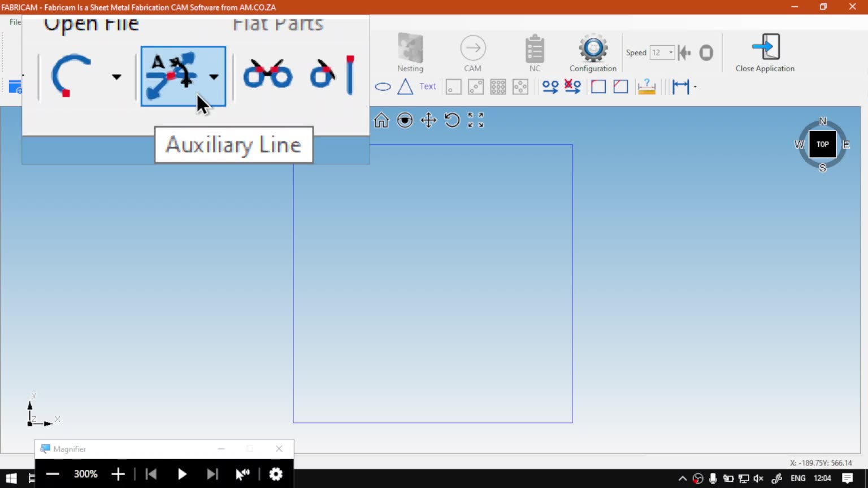Image resolution: width=868 pixels, height=488 pixels.
Task: Activate the pan move arrows icon
Action: point(429,120)
